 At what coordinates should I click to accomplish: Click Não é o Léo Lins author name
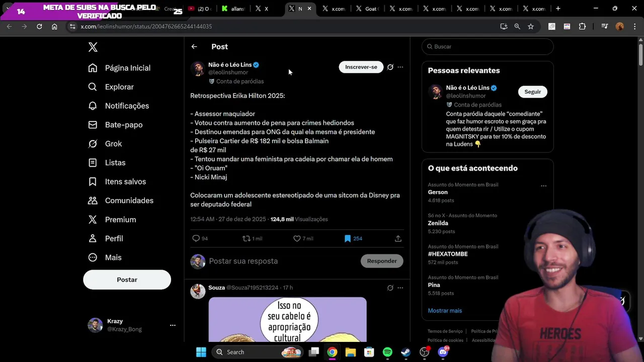(x=230, y=65)
